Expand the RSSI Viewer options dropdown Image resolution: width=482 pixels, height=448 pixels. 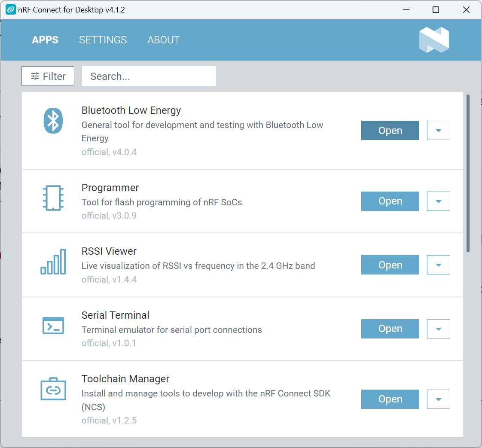tap(438, 265)
